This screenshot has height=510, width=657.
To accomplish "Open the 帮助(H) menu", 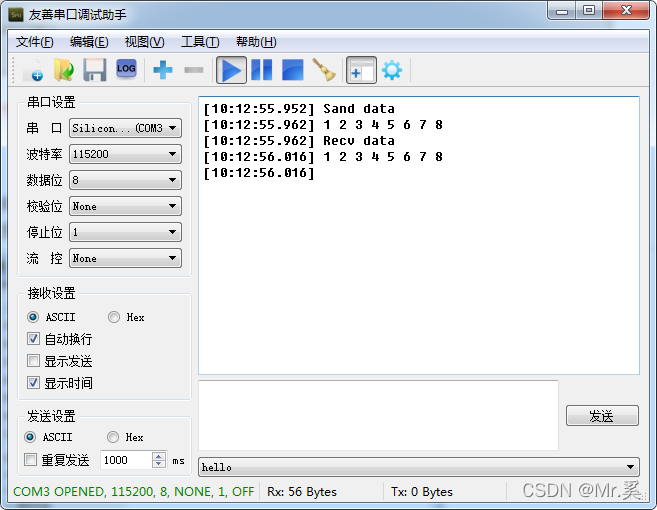I will pos(256,42).
